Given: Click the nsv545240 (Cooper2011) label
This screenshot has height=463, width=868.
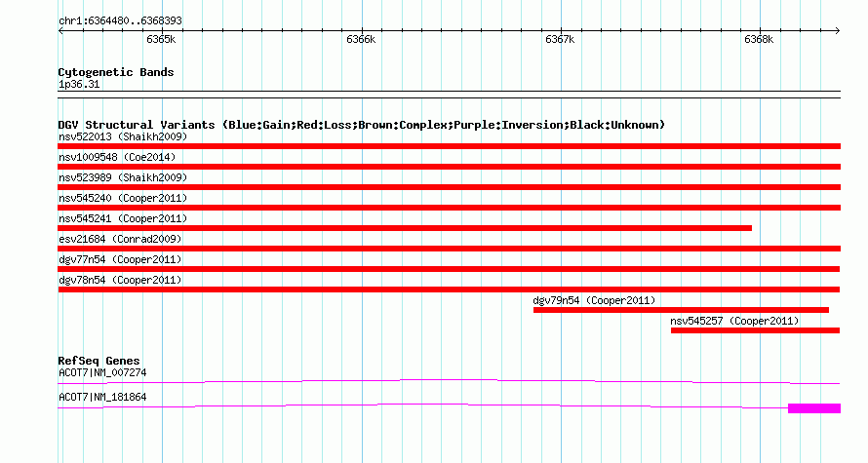Looking at the screenshot, I should tap(123, 198).
